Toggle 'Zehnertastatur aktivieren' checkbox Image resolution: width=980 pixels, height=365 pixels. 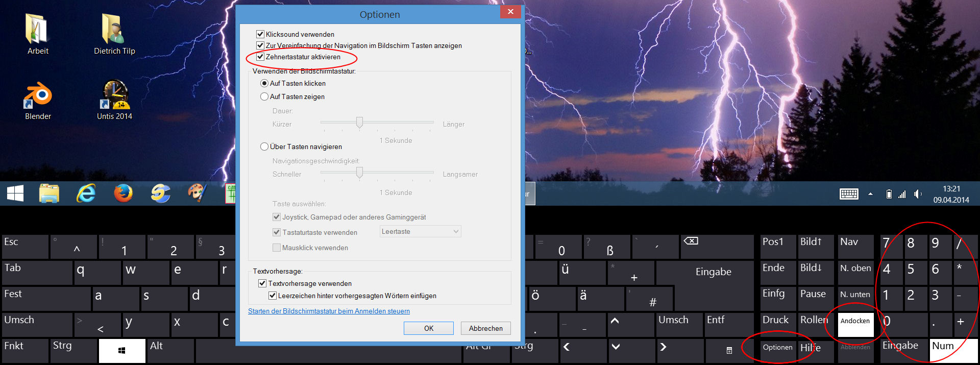[x=260, y=57]
